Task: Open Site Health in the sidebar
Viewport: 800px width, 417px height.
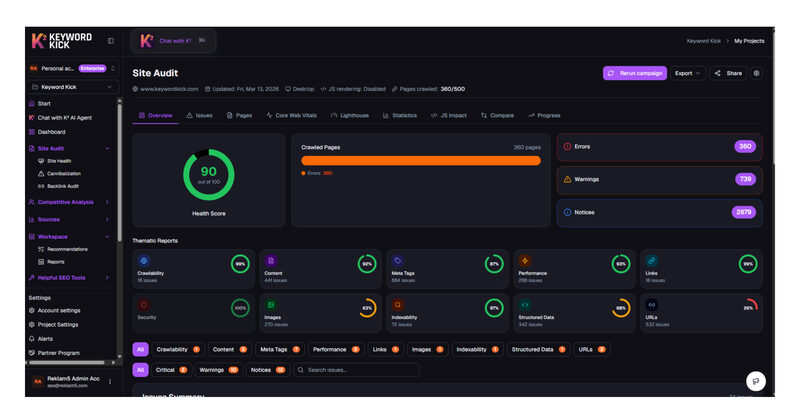Action: click(55, 161)
